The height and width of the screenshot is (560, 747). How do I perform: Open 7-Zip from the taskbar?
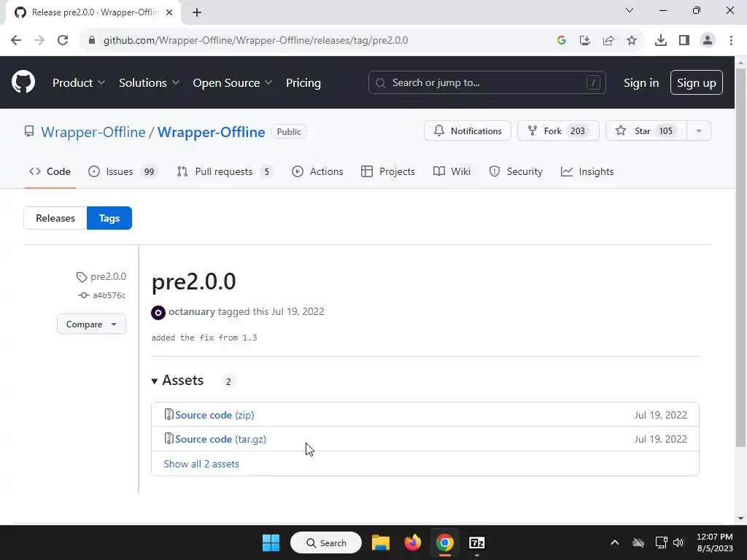click(477, 542)
